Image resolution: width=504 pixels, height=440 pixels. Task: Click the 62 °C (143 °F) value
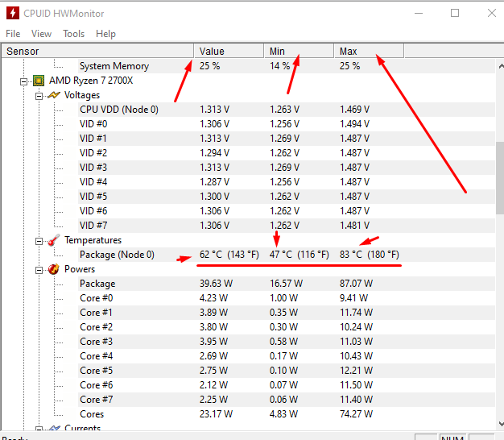coord(229,255)
